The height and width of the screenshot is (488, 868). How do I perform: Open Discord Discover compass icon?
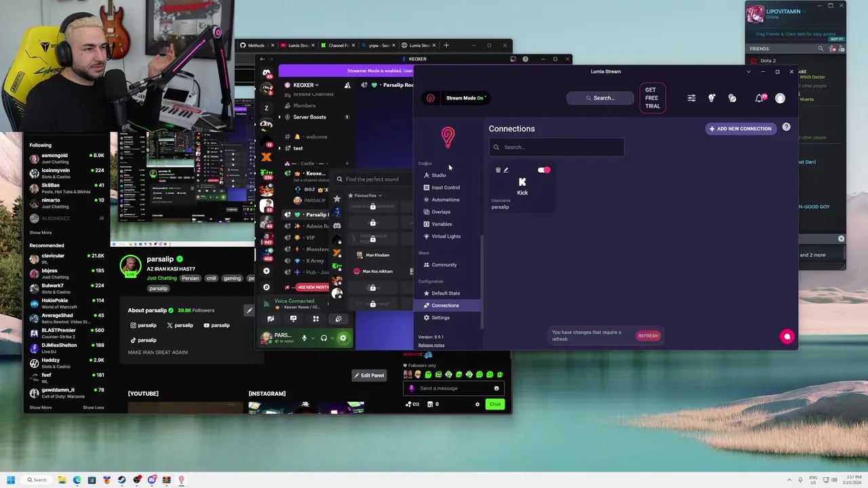pyautogui.click(x=267, y=287)
